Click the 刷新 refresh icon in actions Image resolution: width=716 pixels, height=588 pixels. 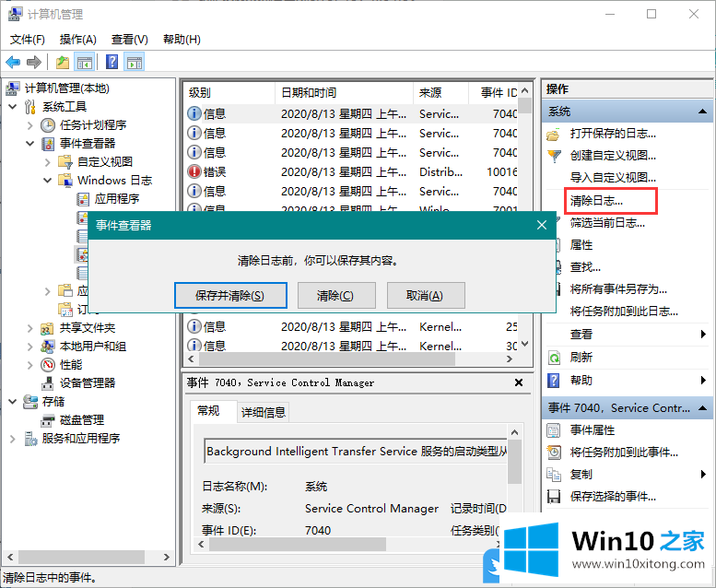click(x=554, y=358)
